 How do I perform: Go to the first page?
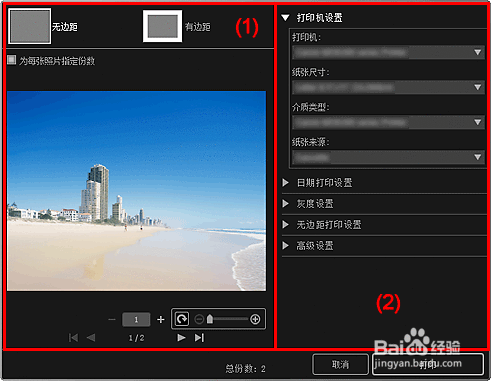[73, 338]
